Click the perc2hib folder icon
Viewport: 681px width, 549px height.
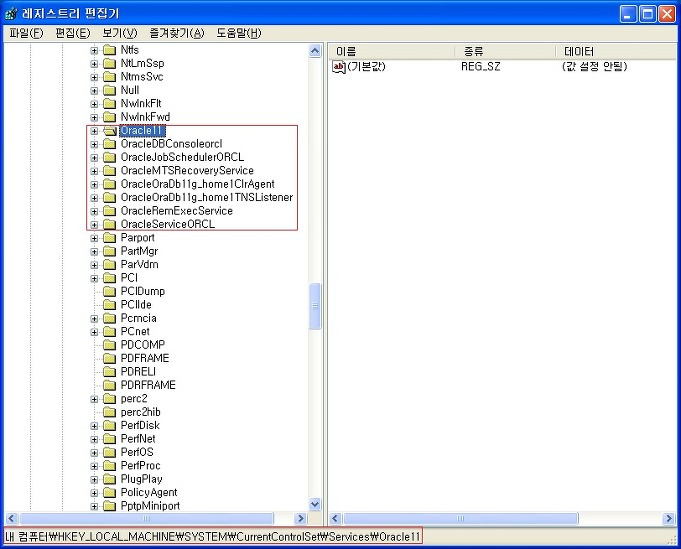[x=109, y=412]
